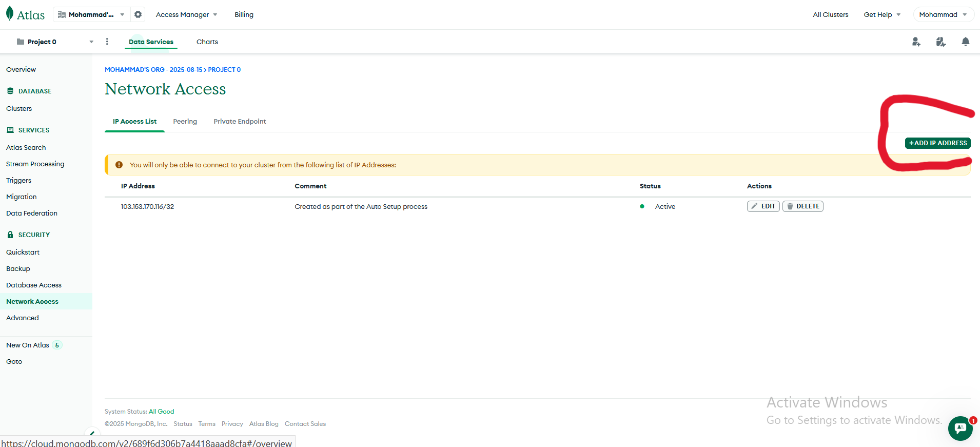Edit the 103.153.170.116/32 IP entry

pyautogui.click(x=763, y=206)
